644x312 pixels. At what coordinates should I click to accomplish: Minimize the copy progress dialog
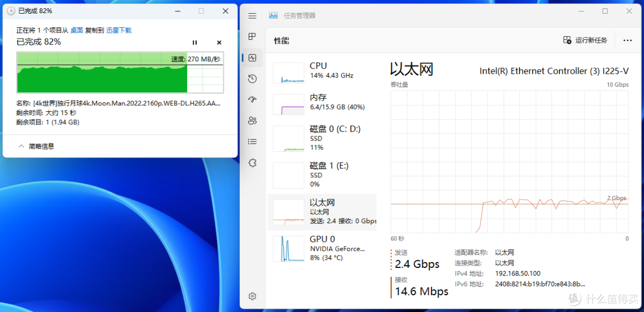click(178, 11)
